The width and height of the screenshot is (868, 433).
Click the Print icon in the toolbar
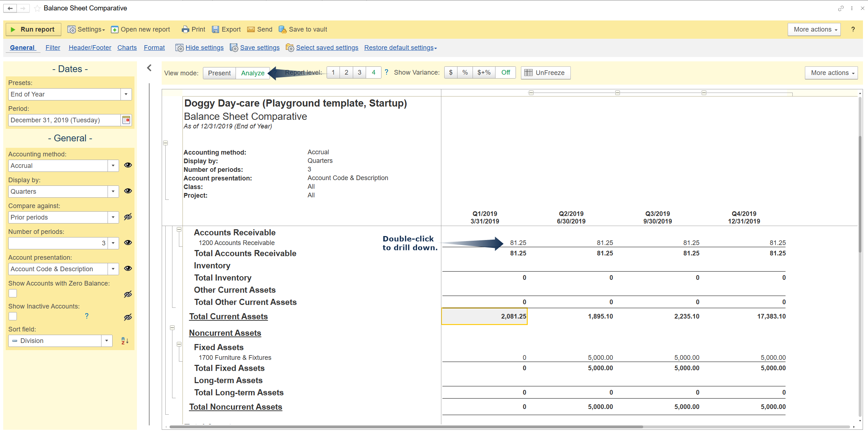coord(185,29)
